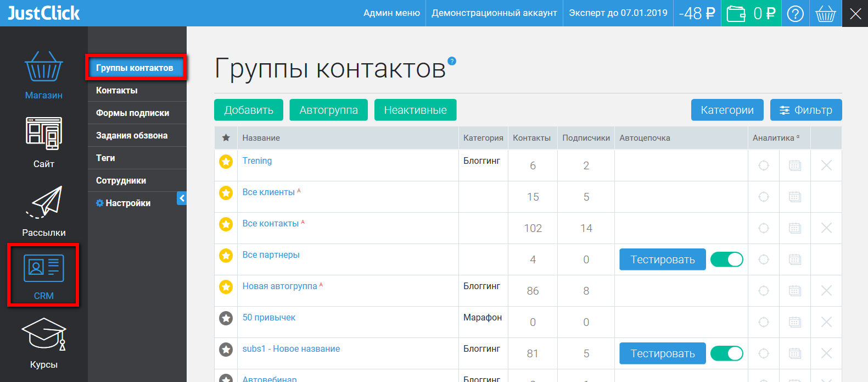
Task: Click Демонстрационный аккаунт in header
Action: (x=494, y=13)
